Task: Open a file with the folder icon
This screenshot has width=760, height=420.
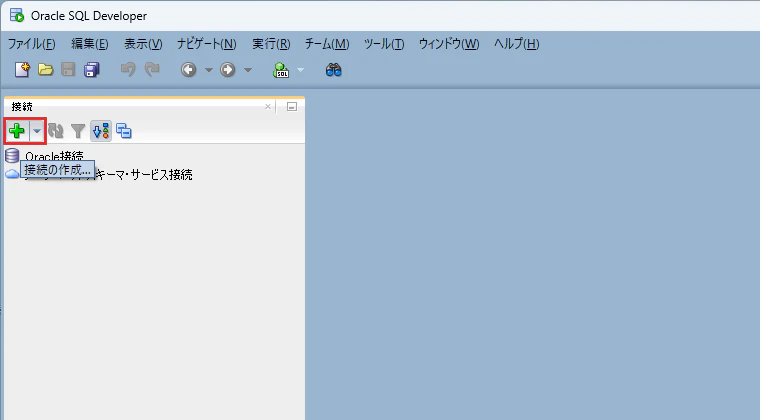Action: point(46,70)
